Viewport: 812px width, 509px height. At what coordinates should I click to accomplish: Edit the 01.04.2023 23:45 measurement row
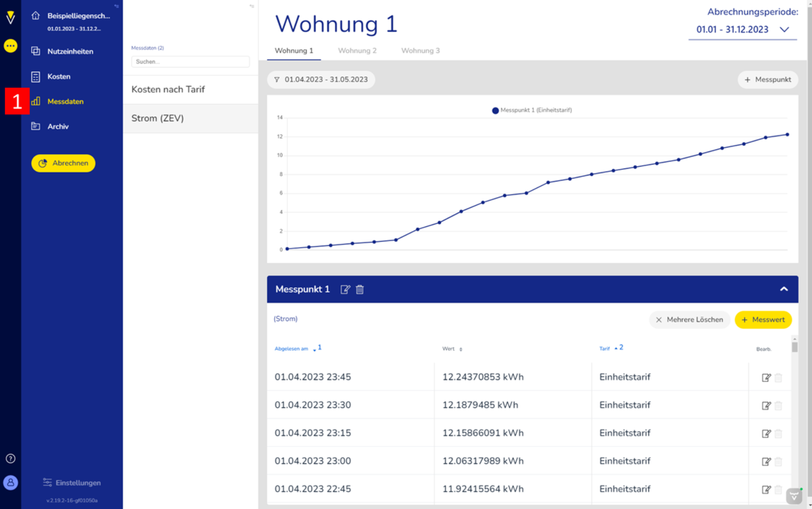click(x=766, y=377)
